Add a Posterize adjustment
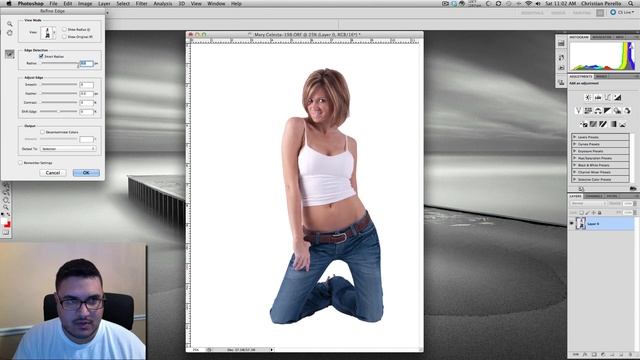Screen dimensions: 640x360 point(593,124)
